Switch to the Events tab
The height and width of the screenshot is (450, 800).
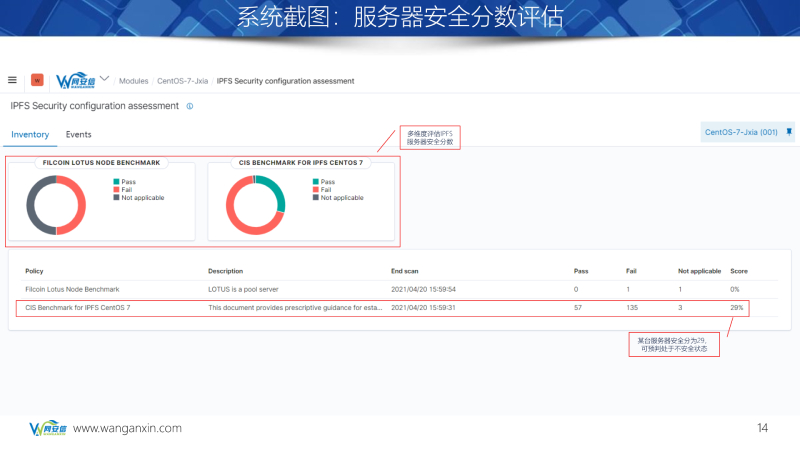[78, 134]
